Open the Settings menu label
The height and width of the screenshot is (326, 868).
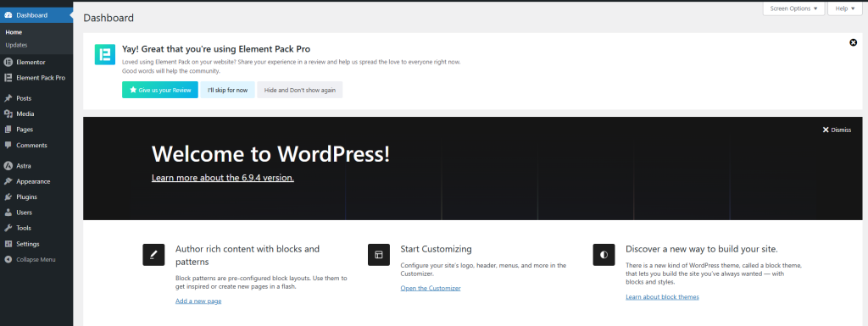pos(28,244)
